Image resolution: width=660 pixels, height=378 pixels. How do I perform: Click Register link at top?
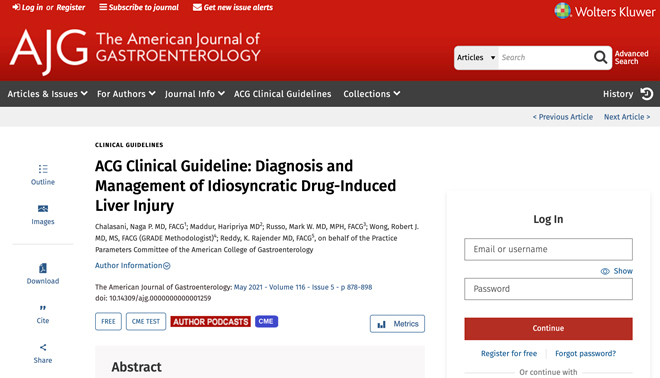(x=71, y=7)
